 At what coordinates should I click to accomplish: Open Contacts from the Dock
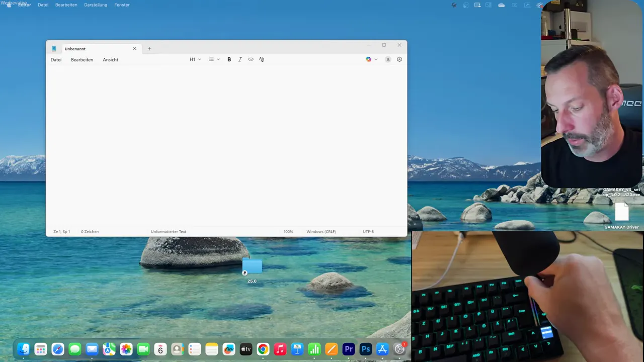(177, 349)
